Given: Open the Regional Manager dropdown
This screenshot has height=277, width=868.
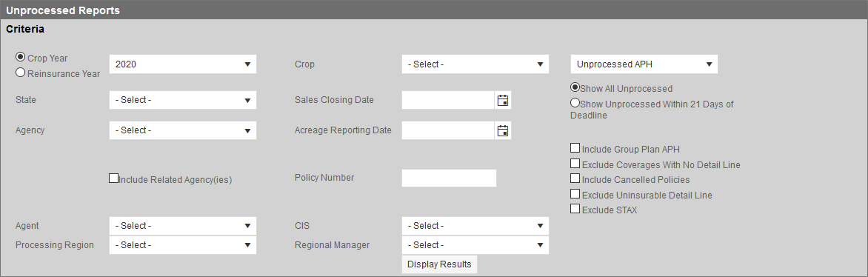Looking at the screenshot, I should click(x=475, y=245).
